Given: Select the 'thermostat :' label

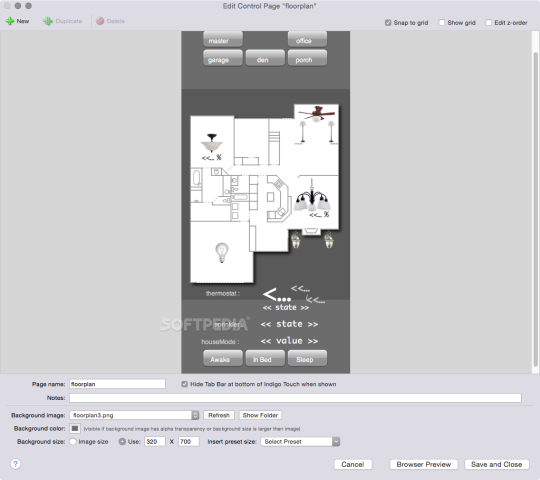Looking at the screenshot, I should click(x=222, y=293).
